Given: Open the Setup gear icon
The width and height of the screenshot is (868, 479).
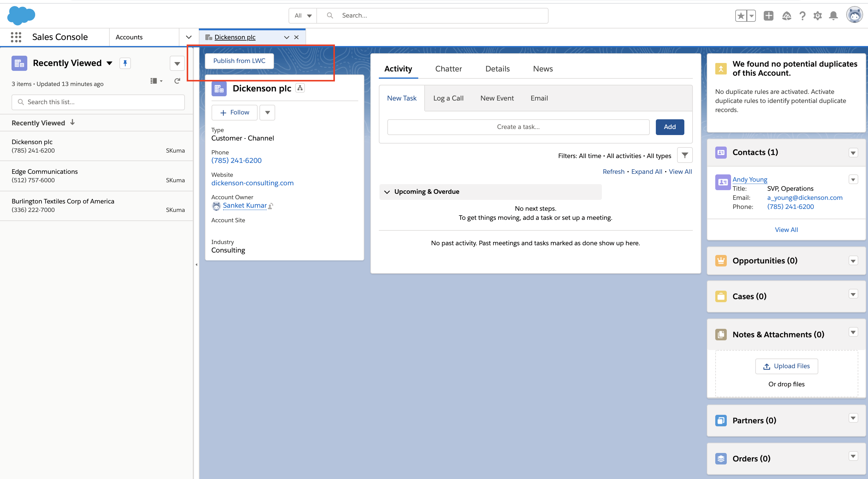Looking at the screenshot, I should [817, 15].
